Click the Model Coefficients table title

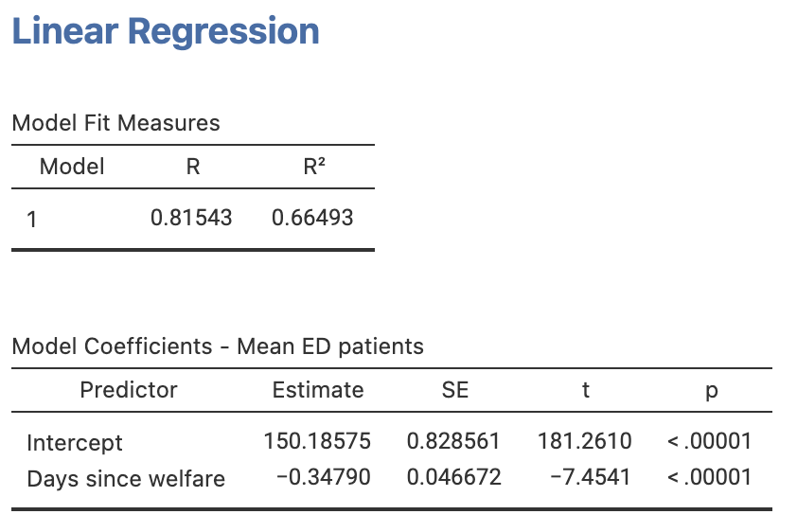point(218,346)
